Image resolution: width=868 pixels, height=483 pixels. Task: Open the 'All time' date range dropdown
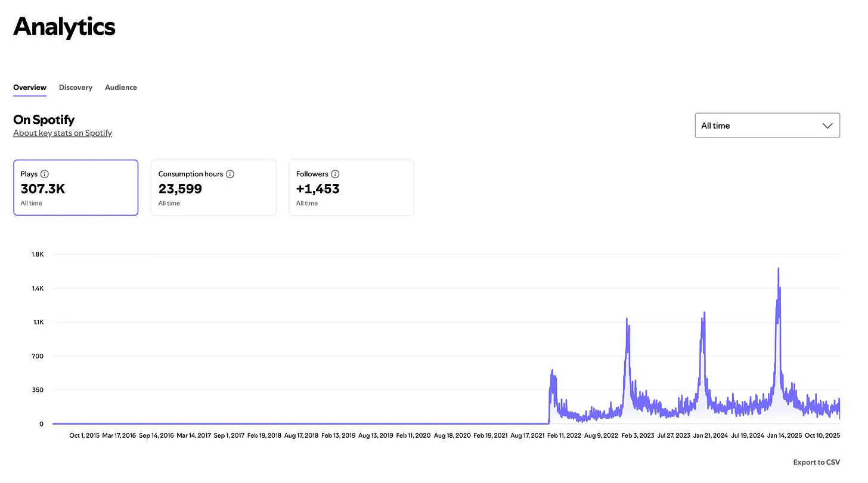coord(767,126)
